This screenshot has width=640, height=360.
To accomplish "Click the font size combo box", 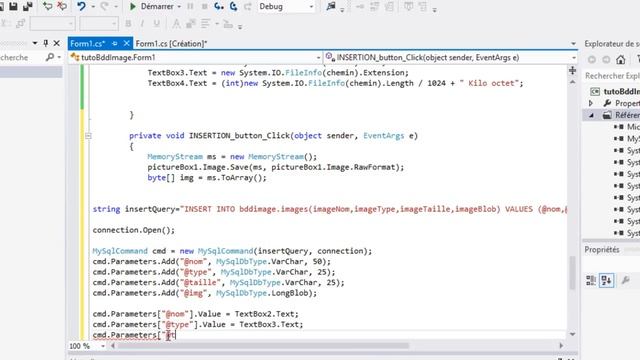I will click(99, 24).
